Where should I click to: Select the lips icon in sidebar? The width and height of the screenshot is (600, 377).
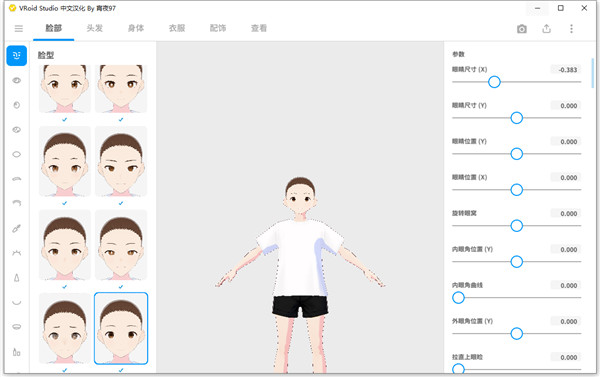coord(16,327)
